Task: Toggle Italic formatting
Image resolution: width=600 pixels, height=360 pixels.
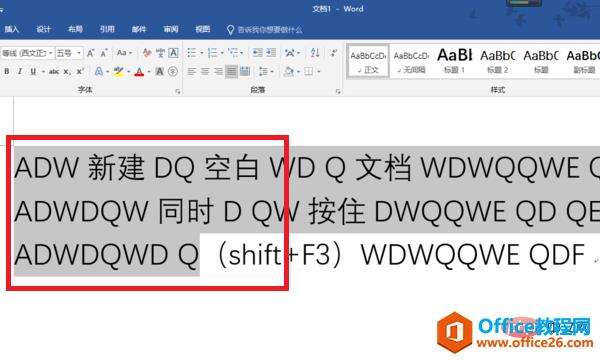Action: click(x=20, y=71)
